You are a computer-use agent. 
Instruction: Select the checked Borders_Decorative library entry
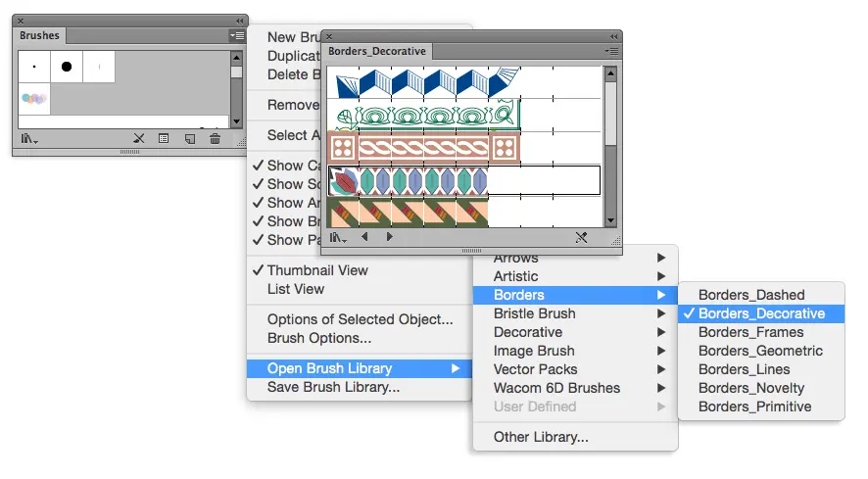click(x=760, y=313)
